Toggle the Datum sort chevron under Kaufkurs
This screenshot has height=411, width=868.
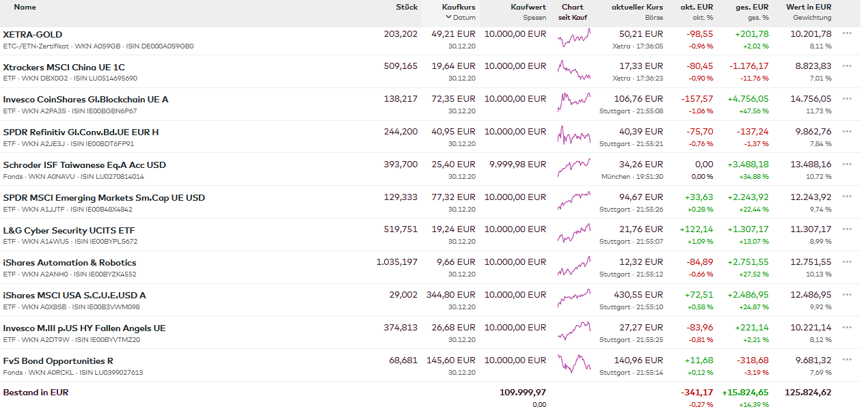click(x=448, y=17)
